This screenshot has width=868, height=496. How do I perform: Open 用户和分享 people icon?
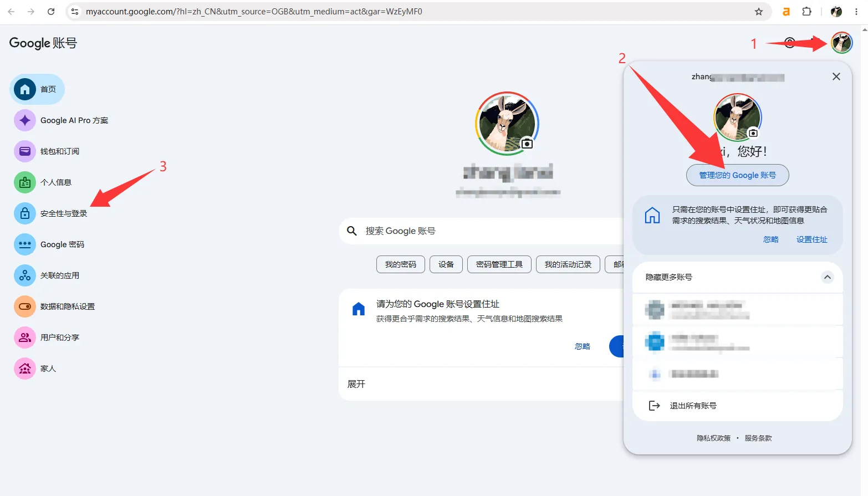click(25, 338)
